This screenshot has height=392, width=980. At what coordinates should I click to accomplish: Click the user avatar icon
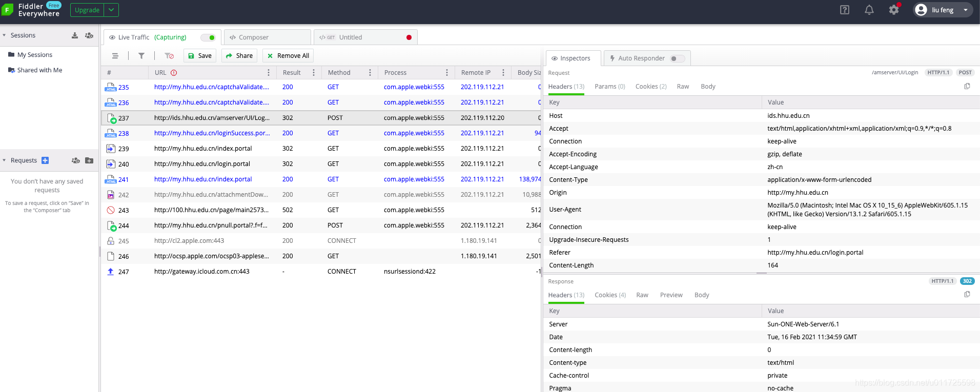point(921,10)
